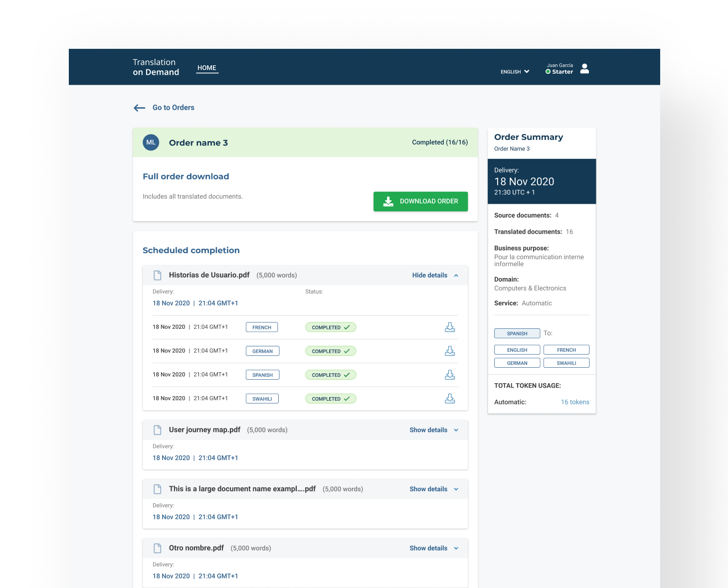Click the DOWNLOAD ORDER button

point(420,201)
